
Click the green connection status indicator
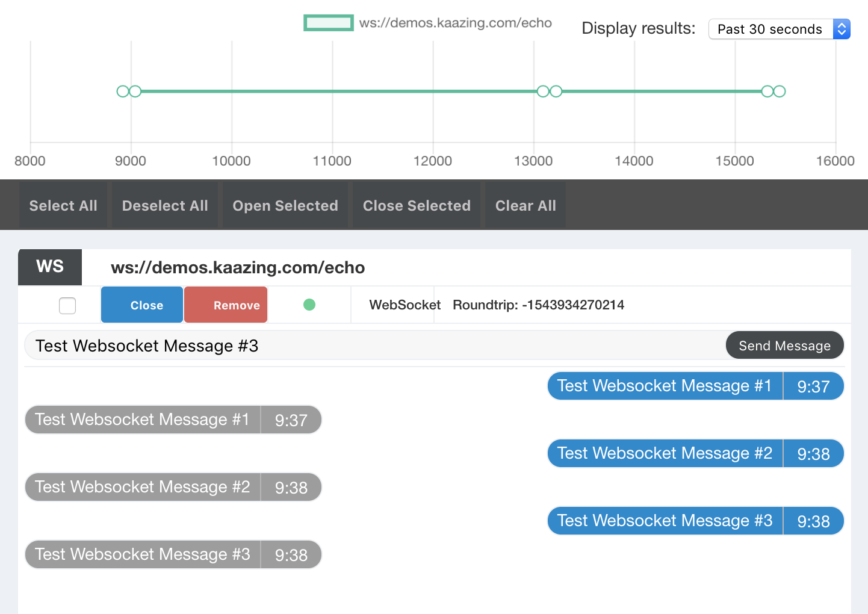[309, 305]
